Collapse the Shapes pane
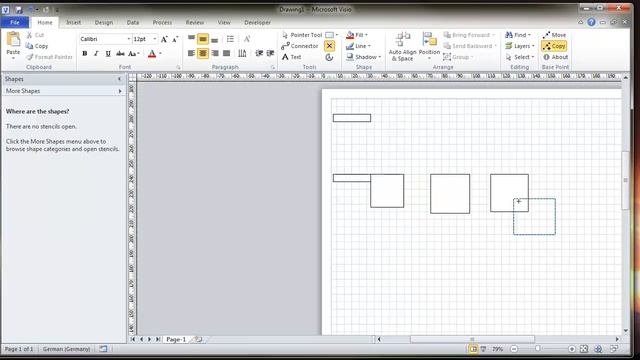Screen dimensions: 640x360 [x=119, y=79]
